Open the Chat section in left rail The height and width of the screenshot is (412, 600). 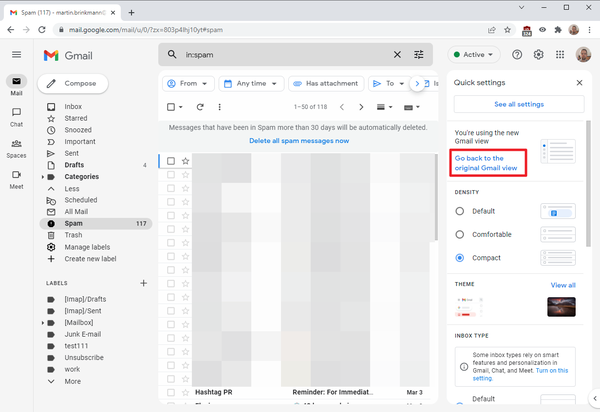click(16, 117)
